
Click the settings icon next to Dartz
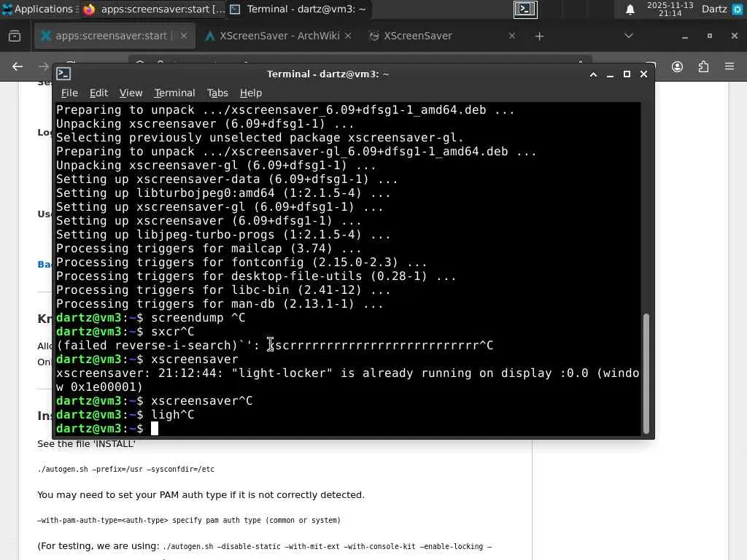tap(737, 9)
